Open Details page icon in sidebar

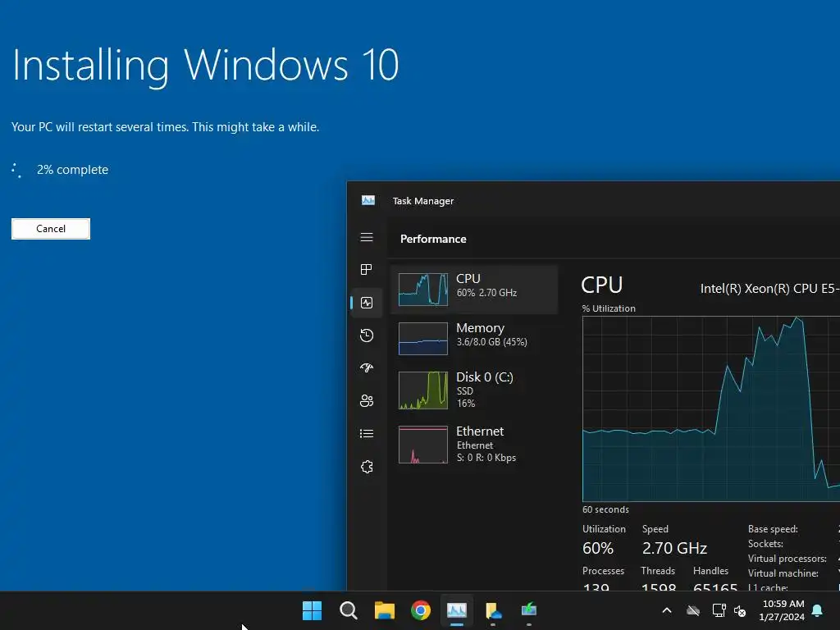click(x=367, y=433)
